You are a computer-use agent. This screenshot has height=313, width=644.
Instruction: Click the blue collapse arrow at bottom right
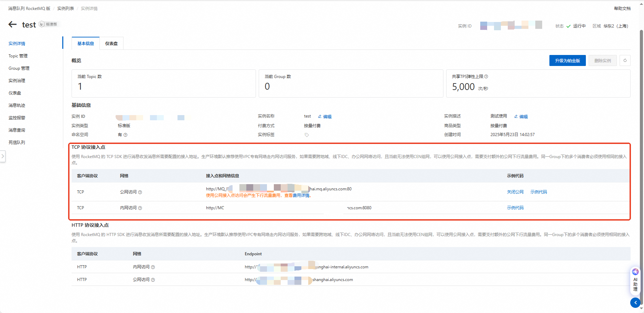click(x=635, y=303)
